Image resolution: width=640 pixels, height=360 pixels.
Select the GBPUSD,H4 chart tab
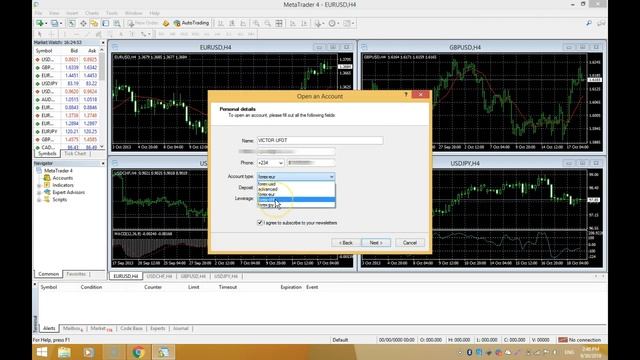(193, 276)
